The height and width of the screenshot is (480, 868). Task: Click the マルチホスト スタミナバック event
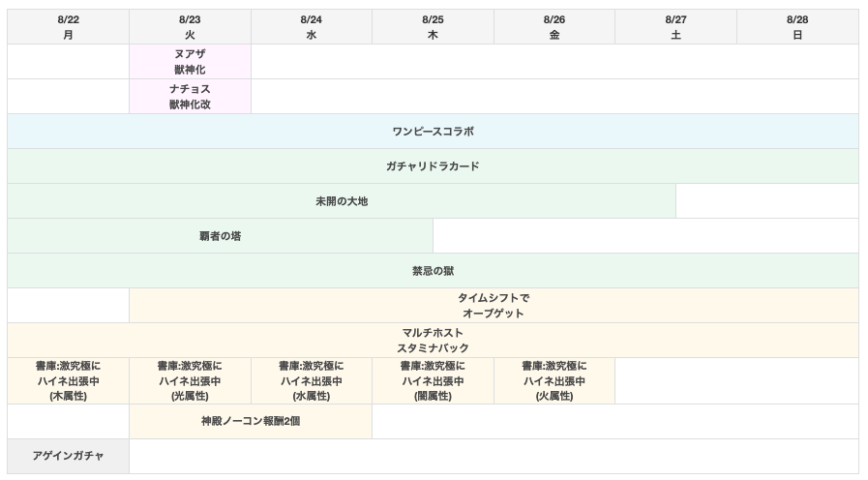(x=433, y=341)
